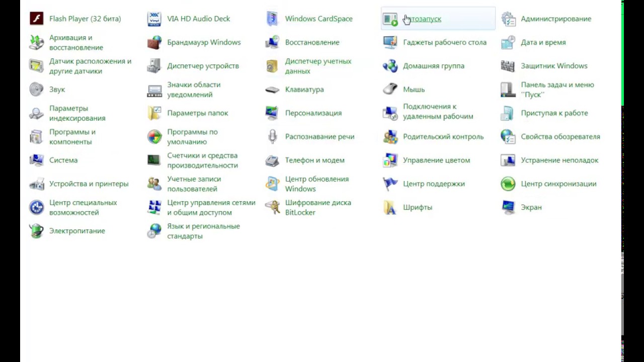Screen dimensions: 644x362
Task: Click the Персонализация icon
Action: tap(272, 113)
